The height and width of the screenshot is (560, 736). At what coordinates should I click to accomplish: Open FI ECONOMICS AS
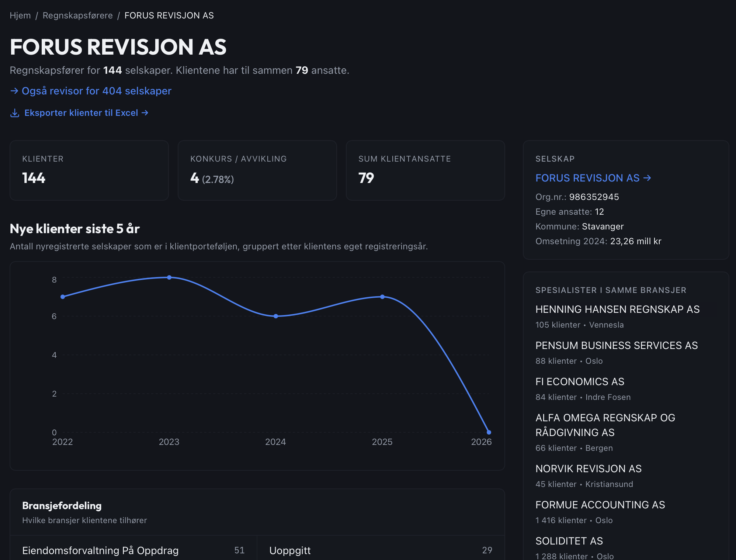pyautogui.click(x=580, y=382)
